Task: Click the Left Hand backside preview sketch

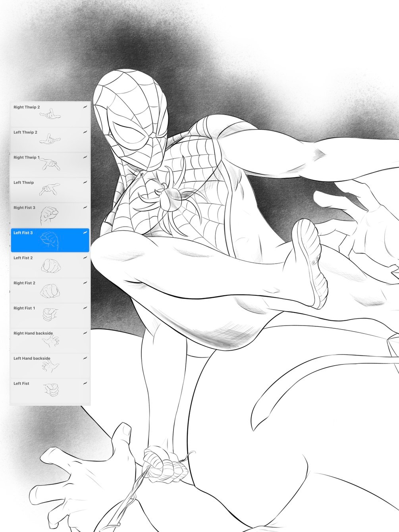Action: coord(51,367)
